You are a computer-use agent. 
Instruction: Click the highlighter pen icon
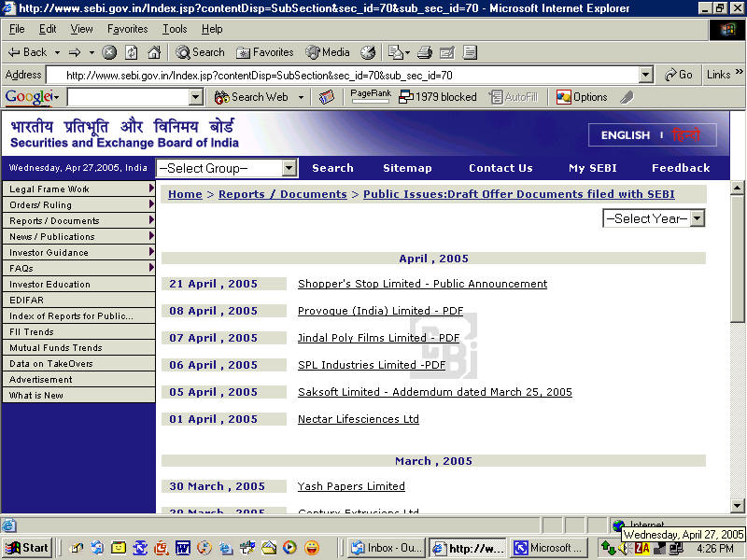[x=627, y=97]
